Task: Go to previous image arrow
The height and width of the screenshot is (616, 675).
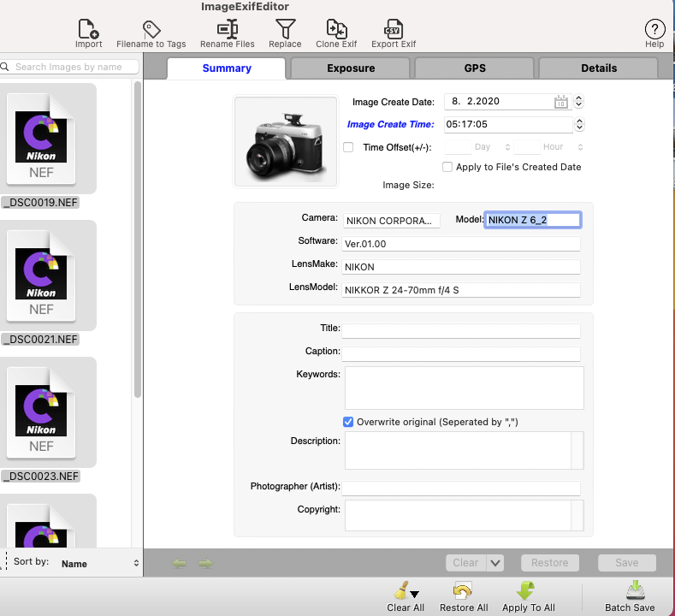Action: (x=179, y=563)
